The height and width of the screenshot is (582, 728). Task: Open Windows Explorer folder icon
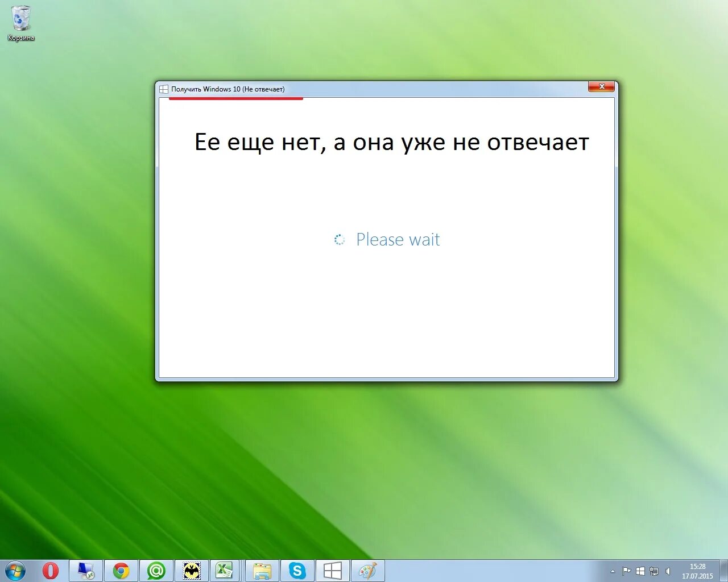coord(262,570)
